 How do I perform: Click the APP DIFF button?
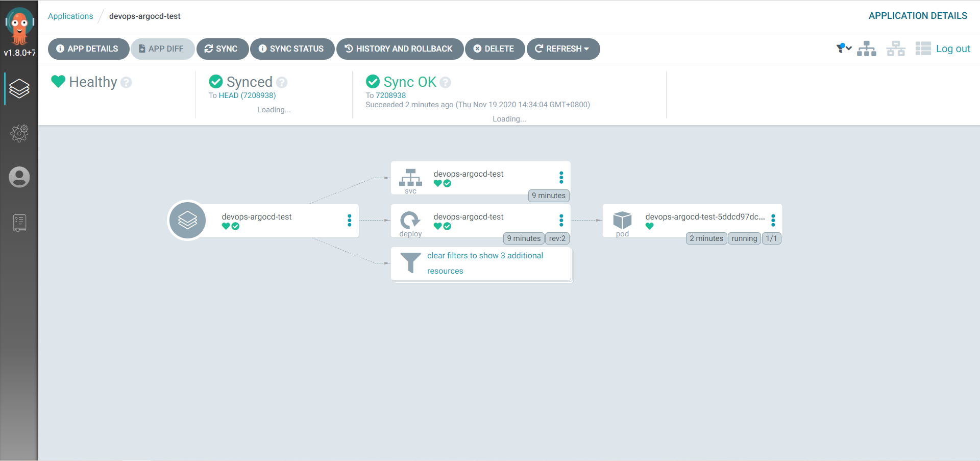(163, 49)
